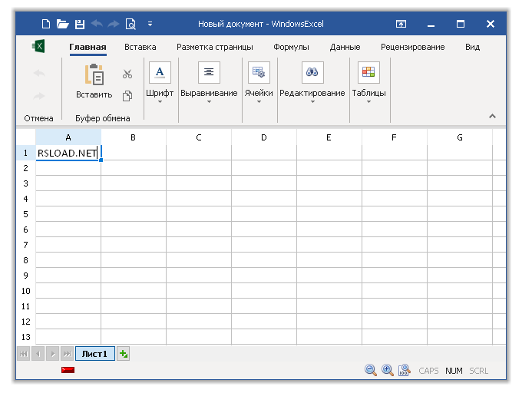The height and width of the screenshot is (393, 532).
Task: Open quick access toolbar customization dropdown
Action: (x=150, y=24)
